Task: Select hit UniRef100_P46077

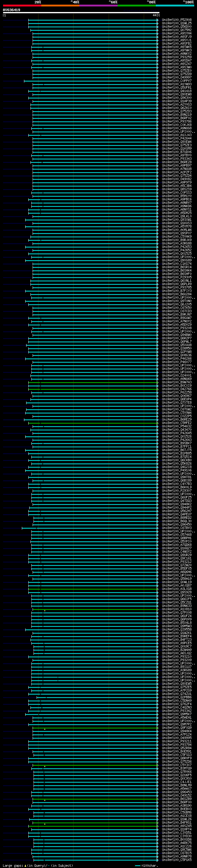Action: point(176,362)
